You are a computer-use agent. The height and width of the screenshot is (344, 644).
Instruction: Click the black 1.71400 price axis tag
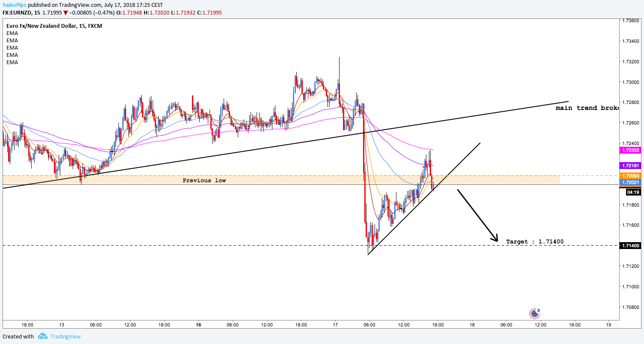tap(629, 246)
